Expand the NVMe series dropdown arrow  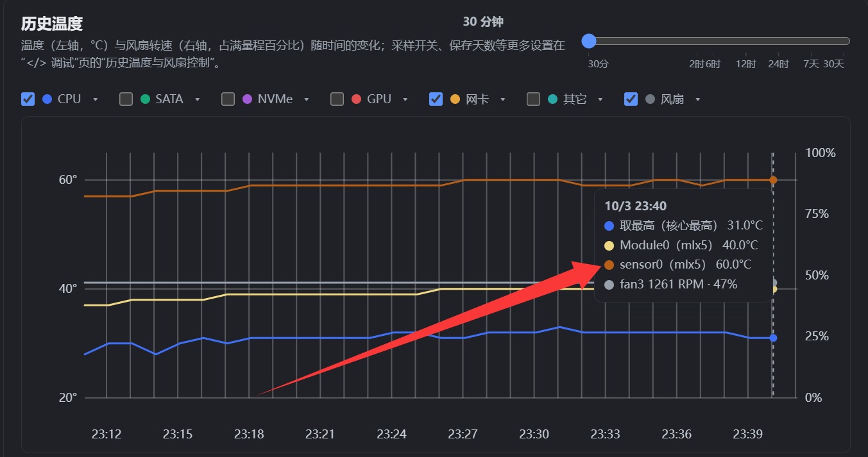coord(307,99)
